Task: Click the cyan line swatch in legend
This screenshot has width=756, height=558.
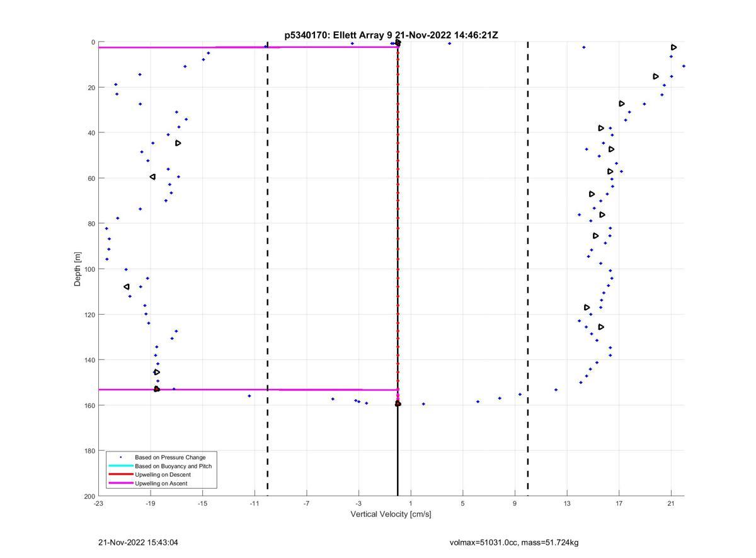Action: click(120, 466)
